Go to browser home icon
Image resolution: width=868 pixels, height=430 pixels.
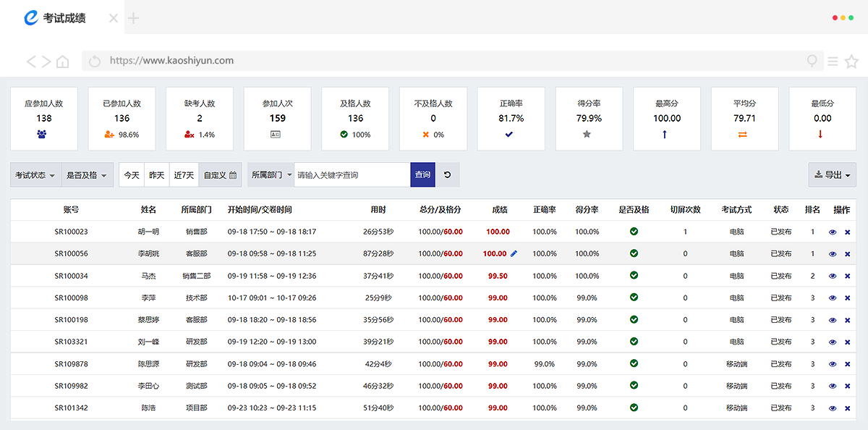pos(63,62)
